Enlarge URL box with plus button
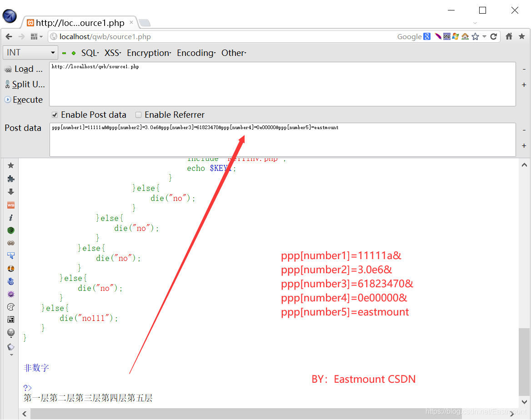This screenshot has width=531, height=420. (x=524, y=85)
